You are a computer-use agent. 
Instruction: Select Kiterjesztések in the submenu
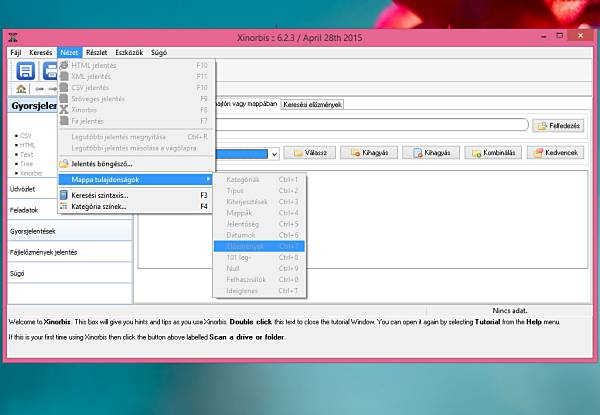point(259,202)
